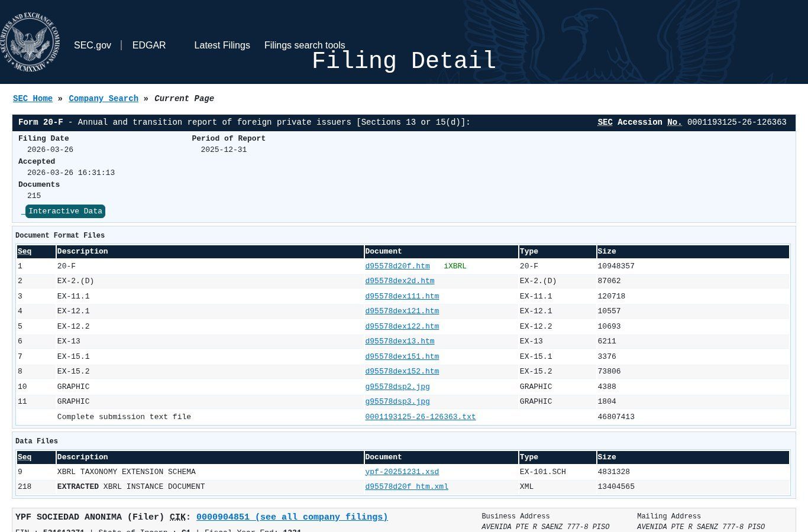The image size is (808, 532).
Task: Click size value 4831328
Action: tap(613, 472)
